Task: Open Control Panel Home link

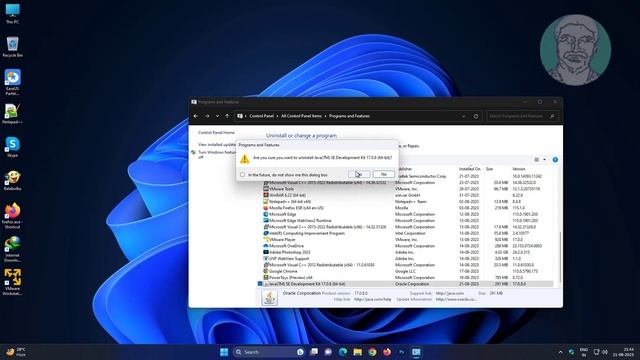Action: (216, 133)
